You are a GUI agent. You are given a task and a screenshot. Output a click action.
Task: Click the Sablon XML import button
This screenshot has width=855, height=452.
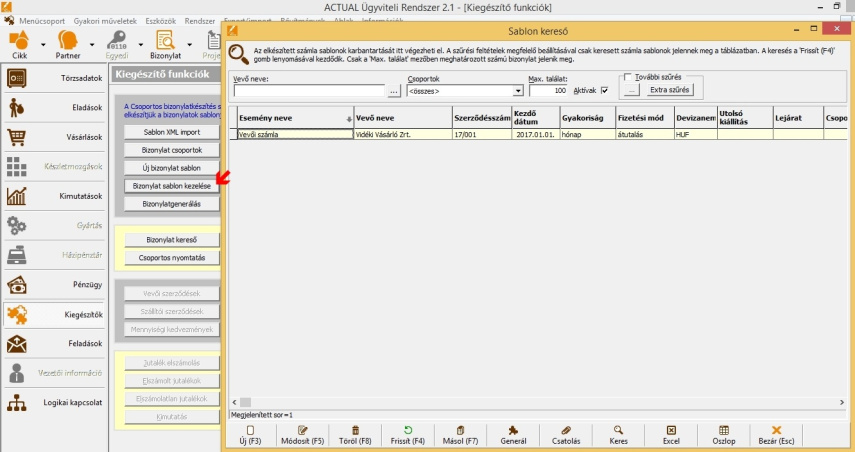click(x=171, y=131)
